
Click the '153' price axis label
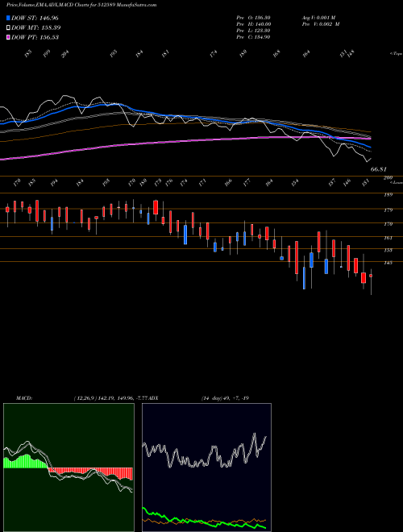tap(388, 250)
